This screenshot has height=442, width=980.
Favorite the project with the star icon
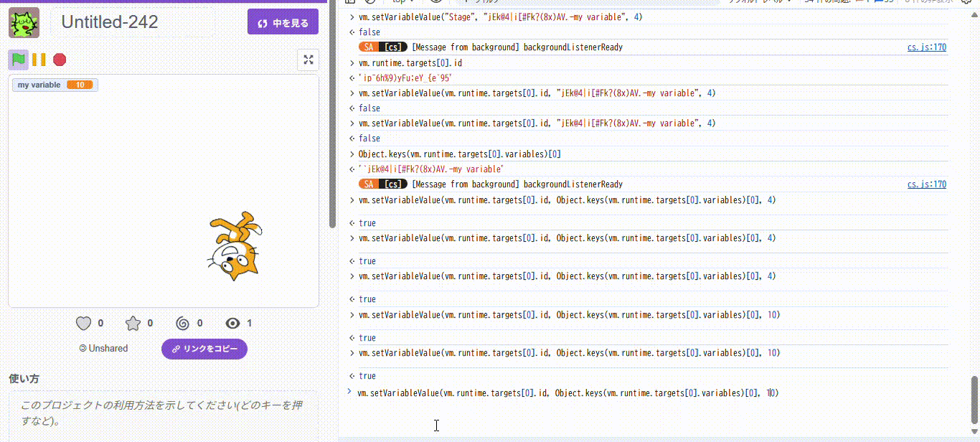pyautogui.click(x=133, y=324)
